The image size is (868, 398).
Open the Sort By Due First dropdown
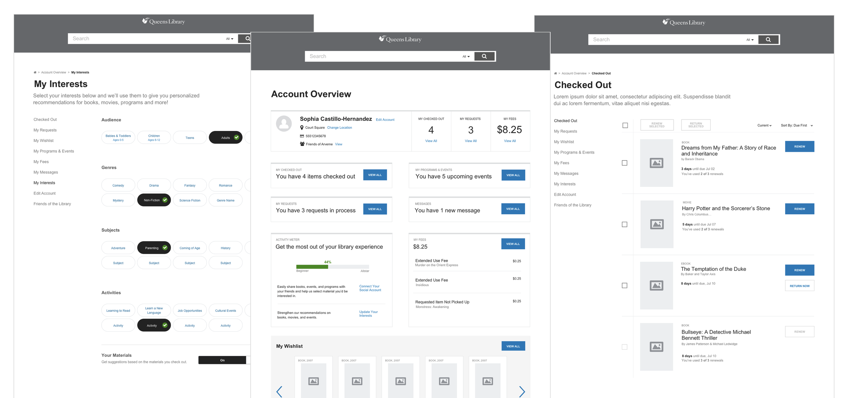click(796, 125)
